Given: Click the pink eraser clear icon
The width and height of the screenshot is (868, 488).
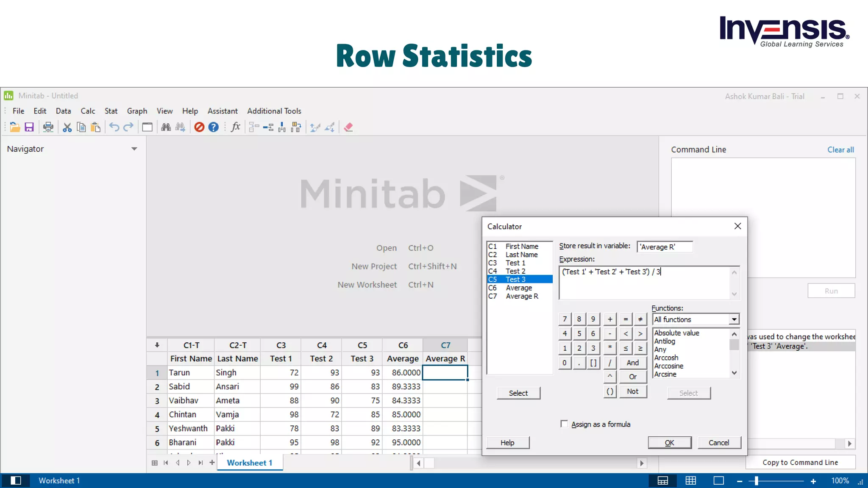Looking at the screenshot, I should [x=348, y=127].
